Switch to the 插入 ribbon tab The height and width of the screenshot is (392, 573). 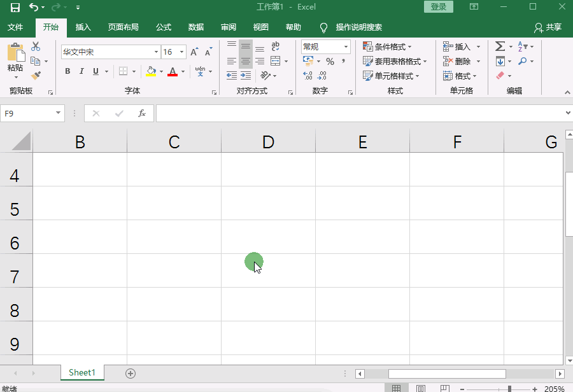pyautogui.click(x=83, y=27)
